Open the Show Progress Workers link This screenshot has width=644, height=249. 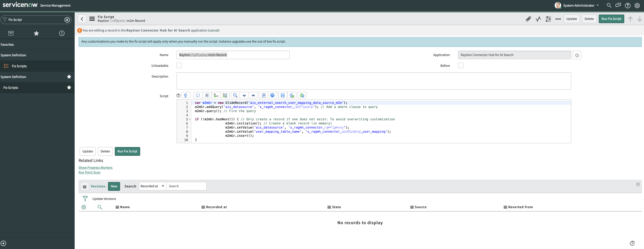click(x=95, y=168)
